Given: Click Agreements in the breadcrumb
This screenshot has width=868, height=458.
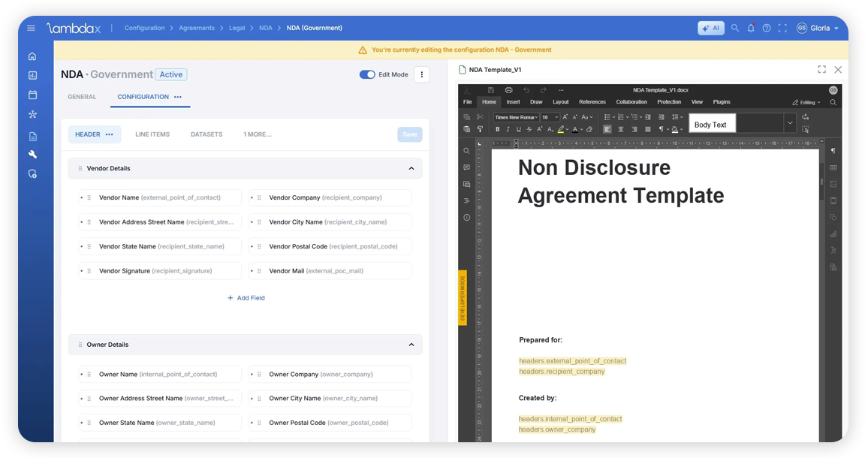Looking at the screenshot, I should coord(197,28).
